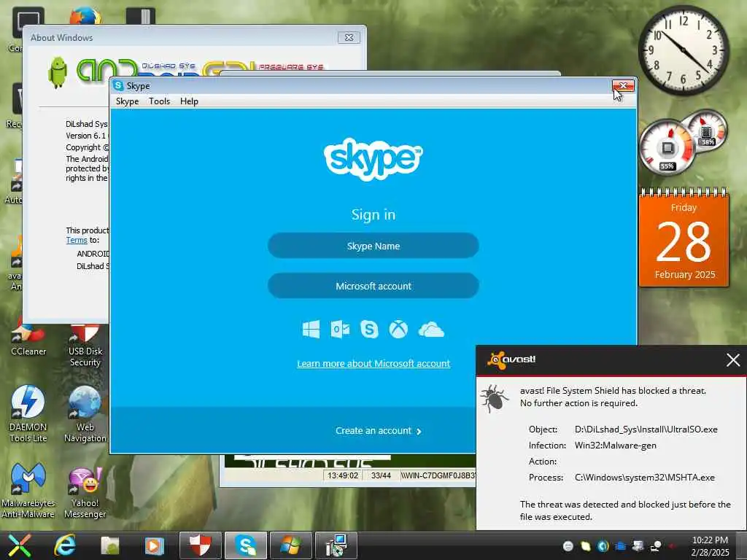Screen dimensions: 747x560
Task: Click the chevron next to Create an account
Action: [x=419, y=432]
